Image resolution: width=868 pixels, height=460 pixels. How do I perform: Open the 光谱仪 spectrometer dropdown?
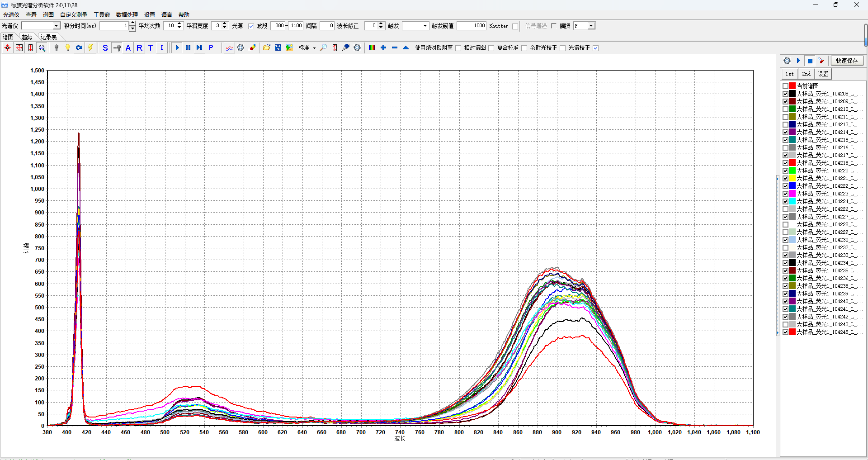coord(57,26)
